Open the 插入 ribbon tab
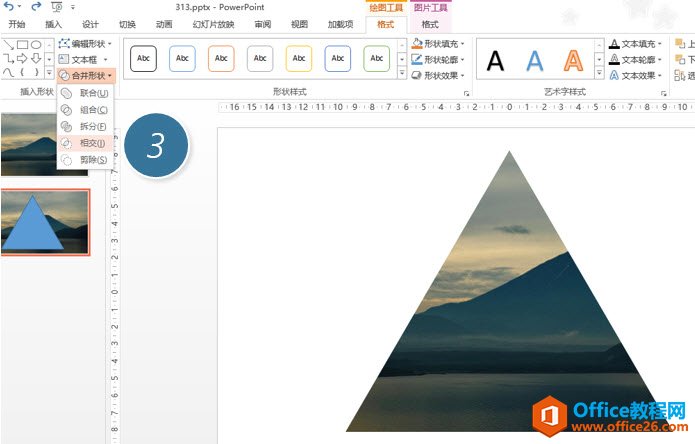Image resolution: width=695 pixels, height=444 pixels. point(53,24)
